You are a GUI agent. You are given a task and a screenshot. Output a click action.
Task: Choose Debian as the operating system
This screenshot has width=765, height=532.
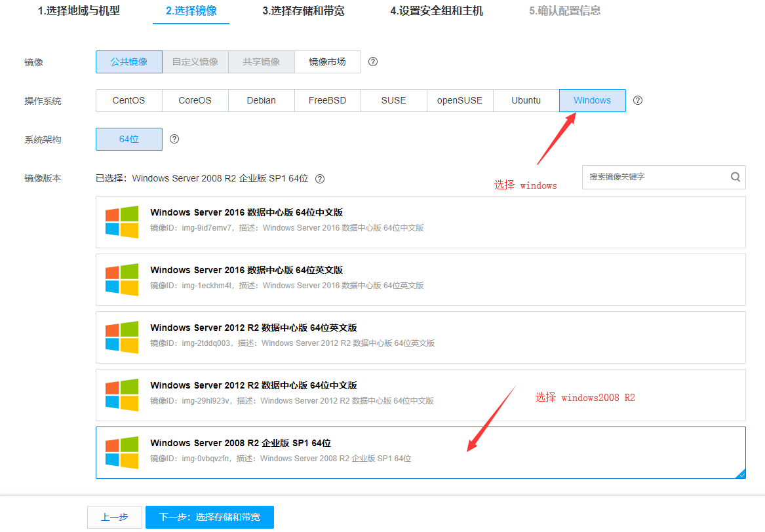coord(262,100)
